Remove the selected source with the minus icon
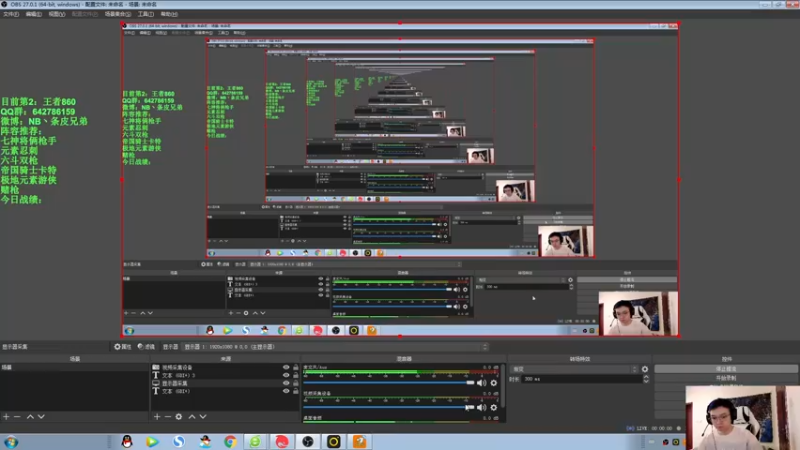The height and width of the screenshot is (450, 800). point(167,417)
